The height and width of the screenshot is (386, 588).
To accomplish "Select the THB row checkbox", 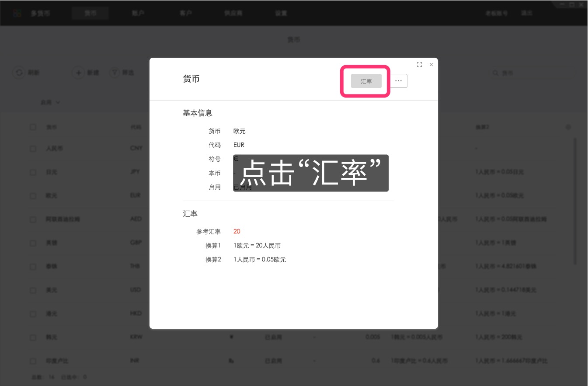I will [x=33, y=267].
